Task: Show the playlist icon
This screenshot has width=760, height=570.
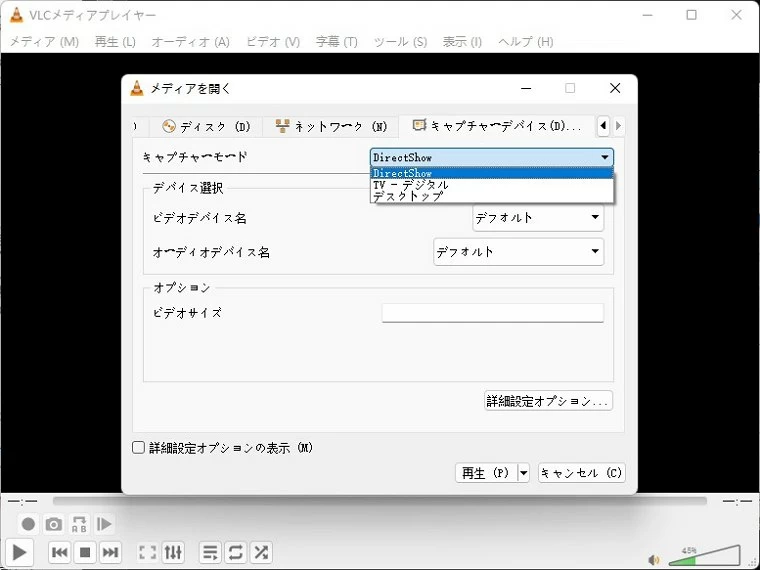Action: tap(210, 552)
